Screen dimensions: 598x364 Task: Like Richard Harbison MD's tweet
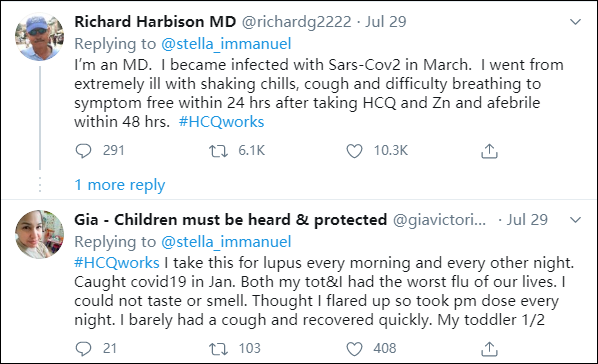click(x=354, y=151)
